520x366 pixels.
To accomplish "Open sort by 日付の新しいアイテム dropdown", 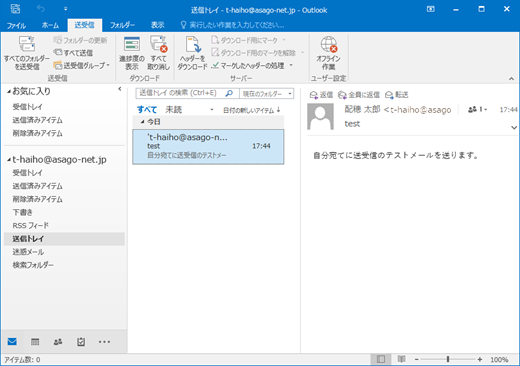I will tap(248, 110).
